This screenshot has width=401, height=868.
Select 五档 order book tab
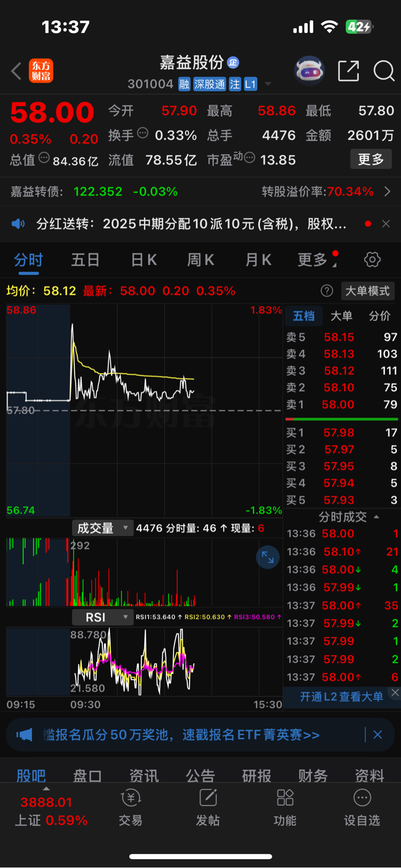303,316
